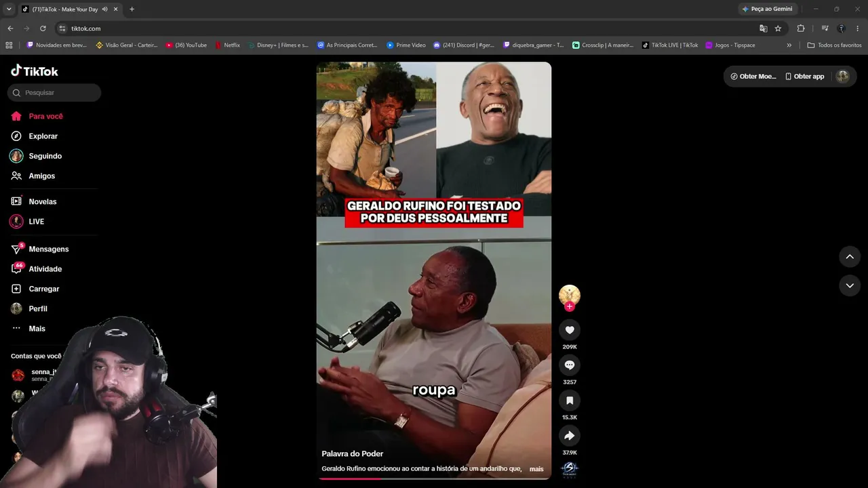Viewport: 868px width, 488px height.
Task: Open the TikTok logo home link
Action: point(35,71)
